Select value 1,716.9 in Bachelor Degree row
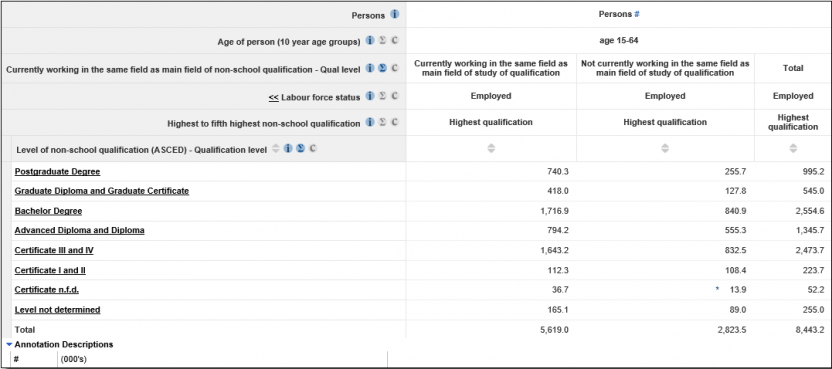 554,211
